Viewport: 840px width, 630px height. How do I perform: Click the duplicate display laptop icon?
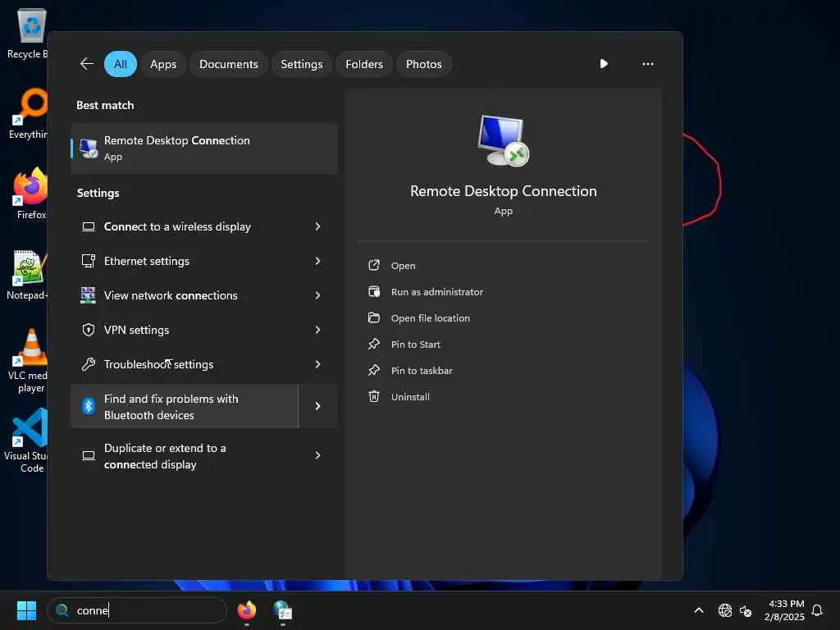tap(89, 455)
